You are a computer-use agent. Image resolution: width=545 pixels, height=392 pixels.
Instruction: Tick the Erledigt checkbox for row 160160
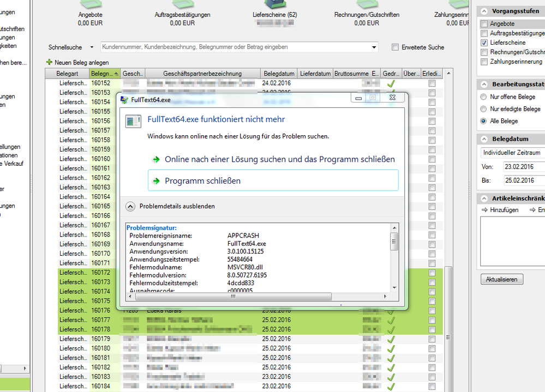pyautogui.click(x=432, y=159)
